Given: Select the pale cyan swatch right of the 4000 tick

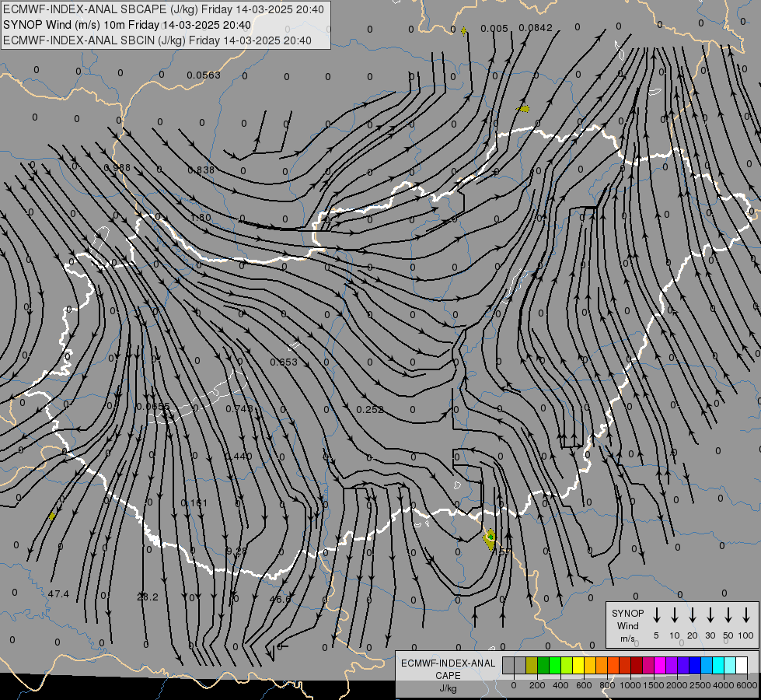Looking at the screenshot, I should click(x=731, y=665).
